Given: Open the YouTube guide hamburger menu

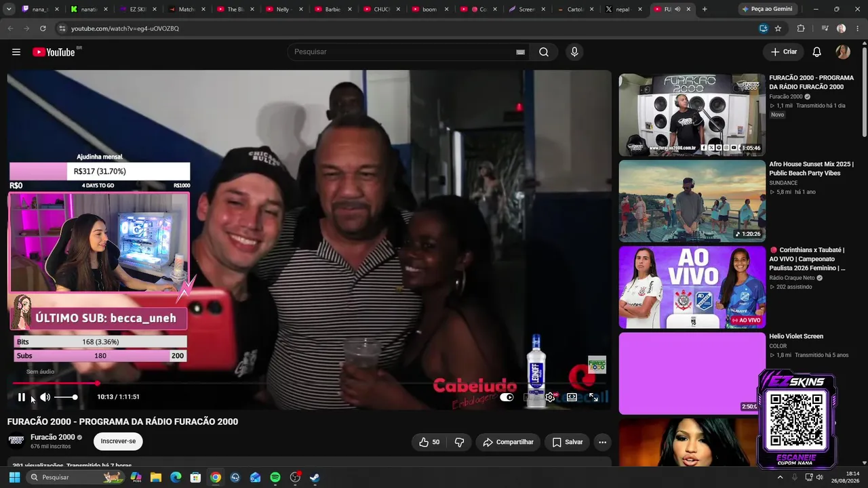Looking at the screenshot, I should pos(16,52).
